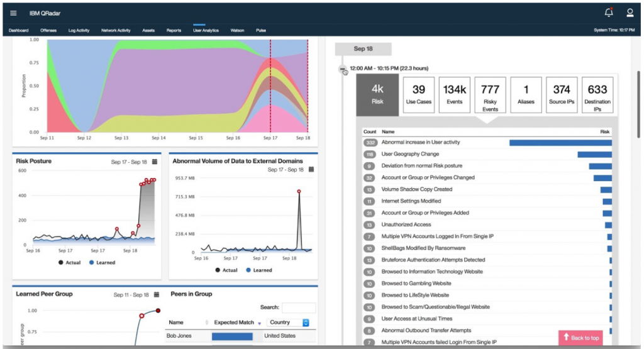The height and width of the screenshot is (349, 644).
Task: Click "Browsed to Gambling Website" row
Action: [x=487, y=284]
